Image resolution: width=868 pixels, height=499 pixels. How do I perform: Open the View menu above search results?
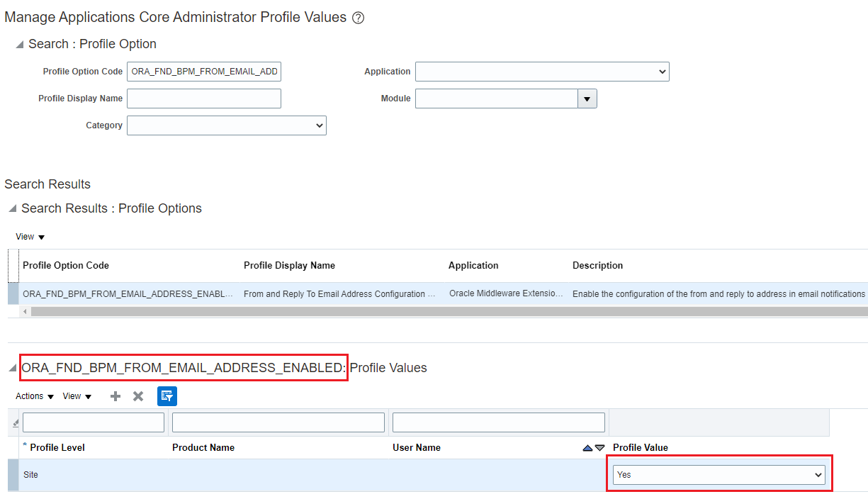pyautogui.click(x=30, y=237)
